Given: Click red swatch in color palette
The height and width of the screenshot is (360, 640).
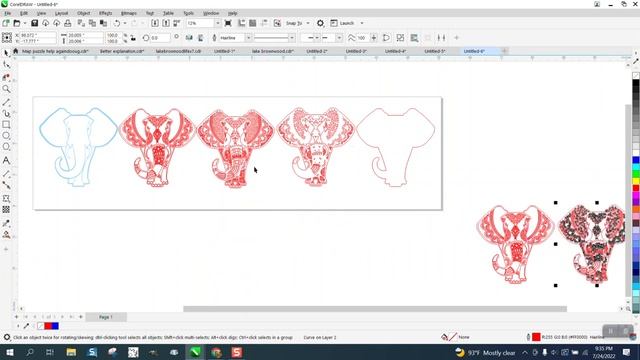Looking at the screenshot, I should pyautogui.click(x=636, y=188).
